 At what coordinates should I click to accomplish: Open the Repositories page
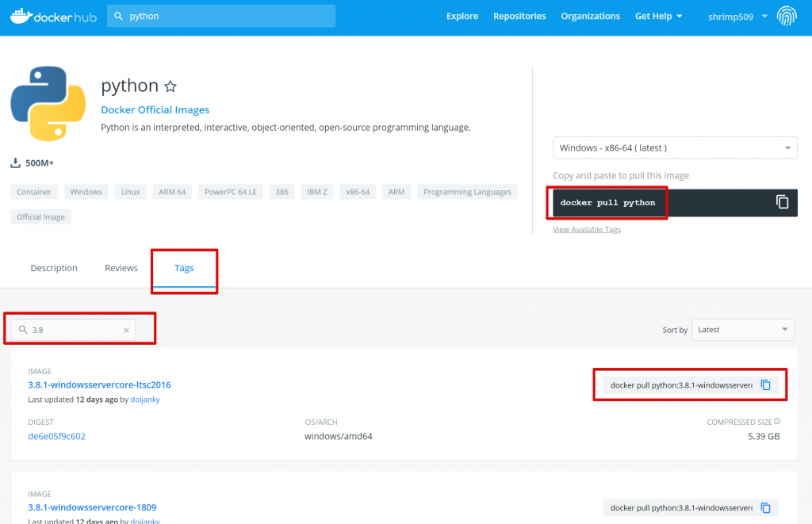point(519,16)
